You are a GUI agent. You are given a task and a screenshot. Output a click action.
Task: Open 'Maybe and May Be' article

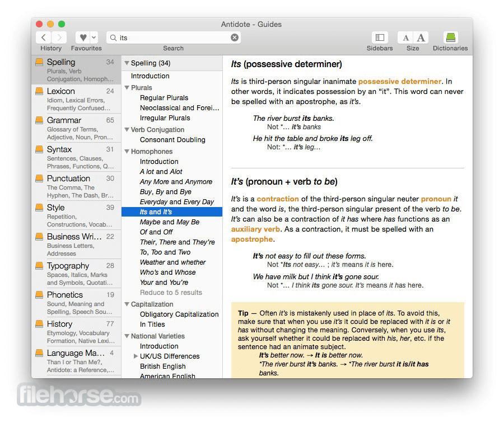click(x=170, y=222)
